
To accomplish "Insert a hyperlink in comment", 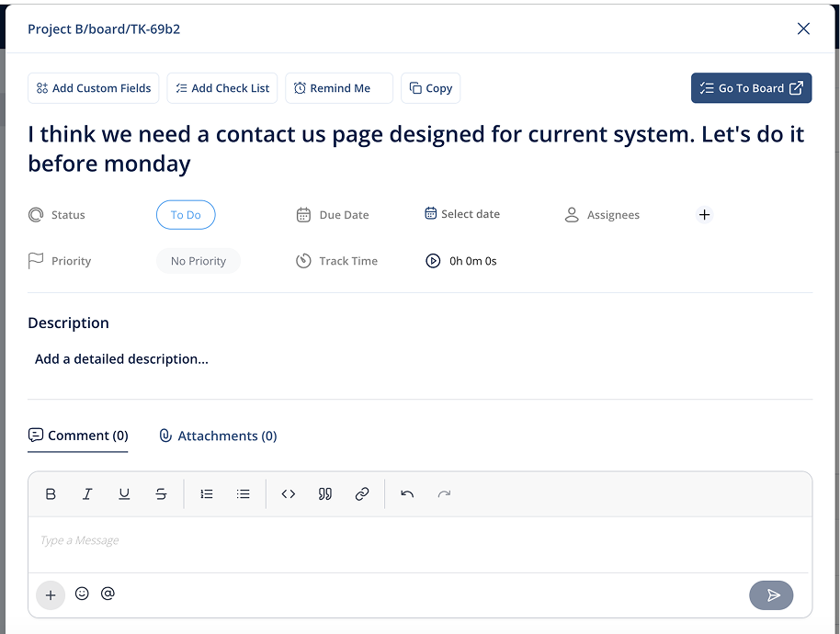I will [362, 493].
